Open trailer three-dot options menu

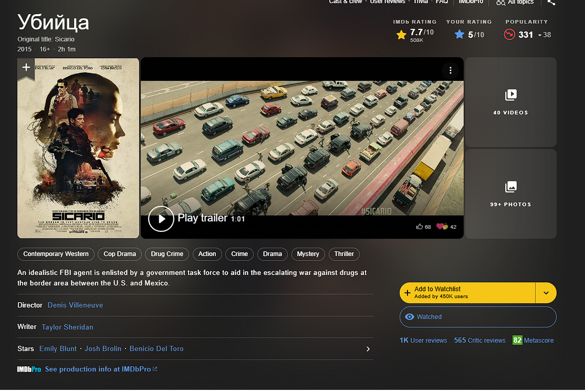[x=451, y=70]
